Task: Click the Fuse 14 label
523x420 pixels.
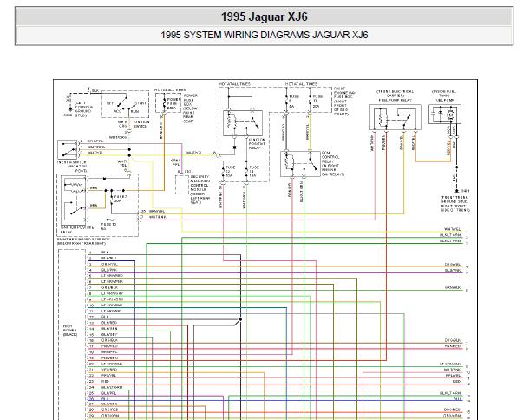Action: point(253,171)
